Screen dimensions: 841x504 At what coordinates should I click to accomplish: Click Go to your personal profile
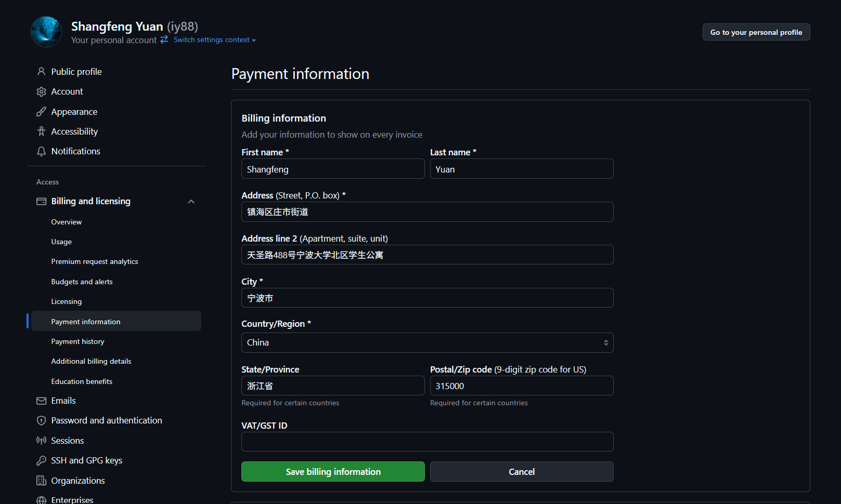coord(756,32)
